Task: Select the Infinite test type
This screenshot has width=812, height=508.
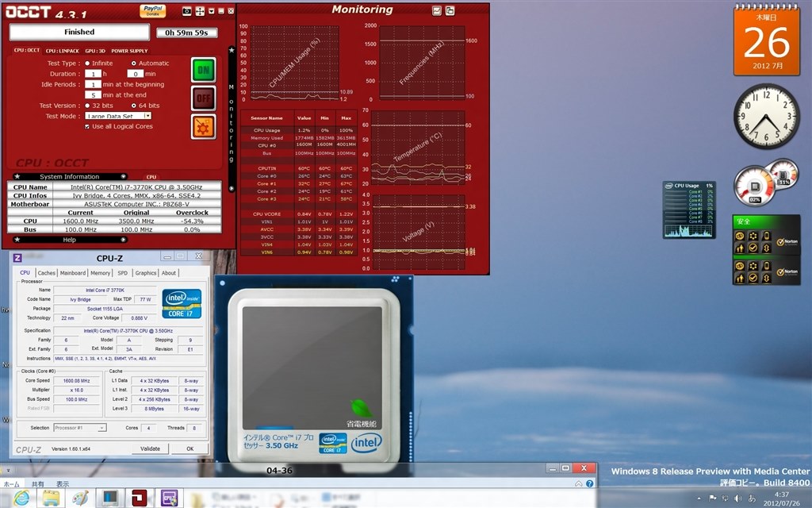Action: (87, 63)
